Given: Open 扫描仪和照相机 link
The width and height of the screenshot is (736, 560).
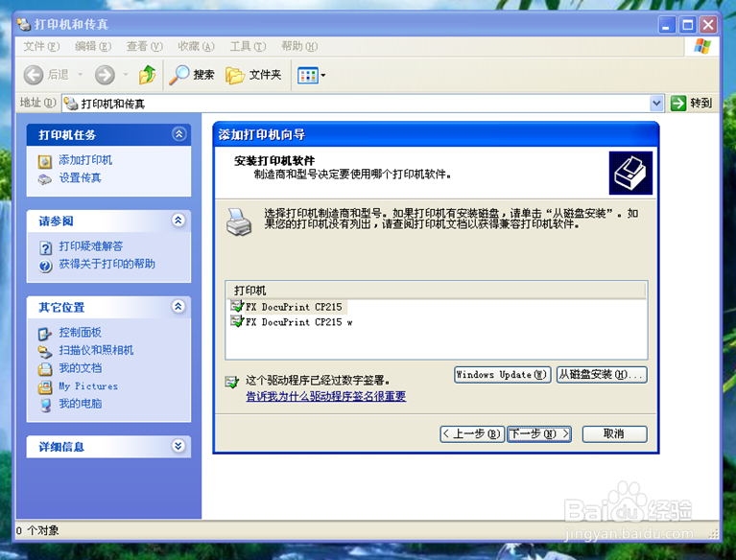Looking at the screenshot, I should (x=96, y=350).
